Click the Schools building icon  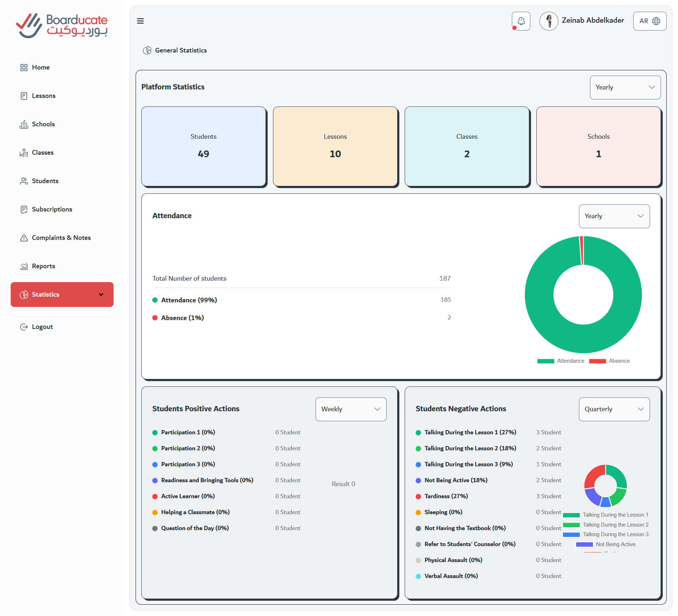coord(24,124)
